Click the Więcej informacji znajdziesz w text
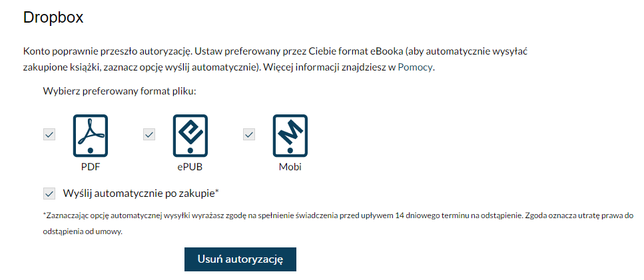 click(330, 67)
